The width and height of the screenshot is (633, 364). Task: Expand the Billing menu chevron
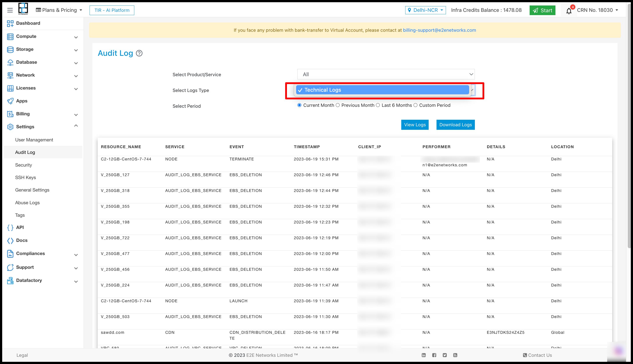76,115
